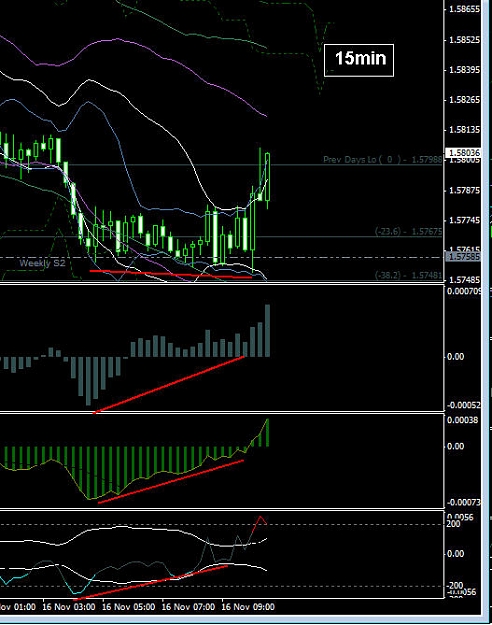The width and height of the screenshot is (492, 625).
Task: Click the 0.000709 indicator scale value
Action: pos(464,291)
